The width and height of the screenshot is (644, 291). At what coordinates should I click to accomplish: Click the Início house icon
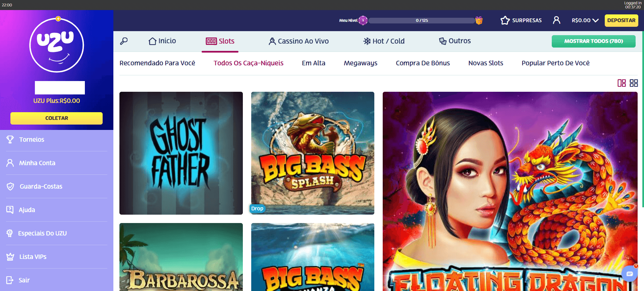point(153,41)
